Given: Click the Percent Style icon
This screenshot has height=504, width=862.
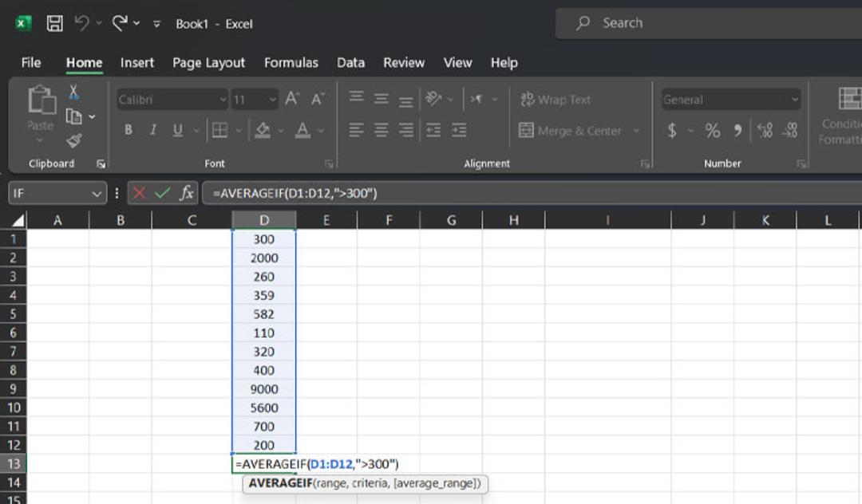Looking at the screenshot, I should coord(713,131).
